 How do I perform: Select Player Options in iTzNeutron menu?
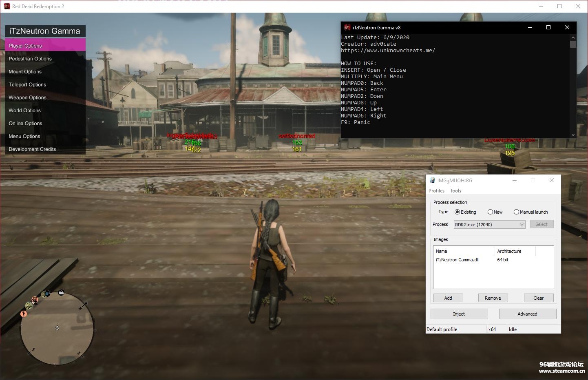point(45,45)
